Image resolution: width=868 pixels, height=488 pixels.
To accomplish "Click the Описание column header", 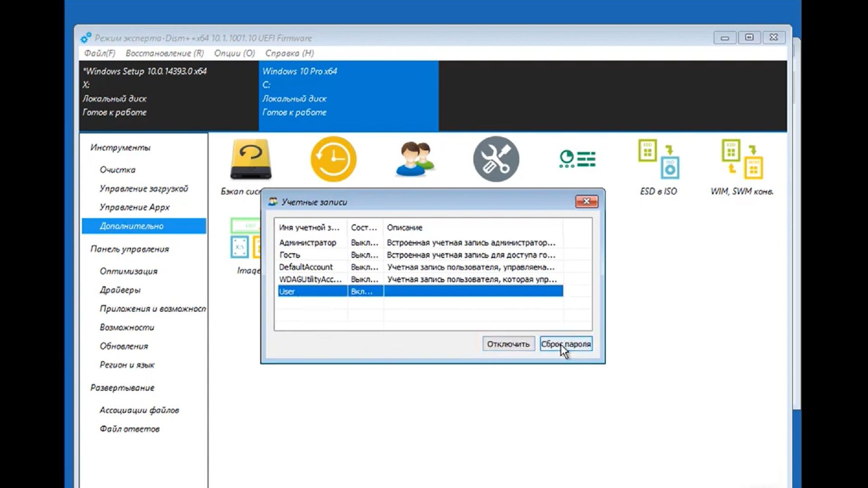I will [405, 228].
